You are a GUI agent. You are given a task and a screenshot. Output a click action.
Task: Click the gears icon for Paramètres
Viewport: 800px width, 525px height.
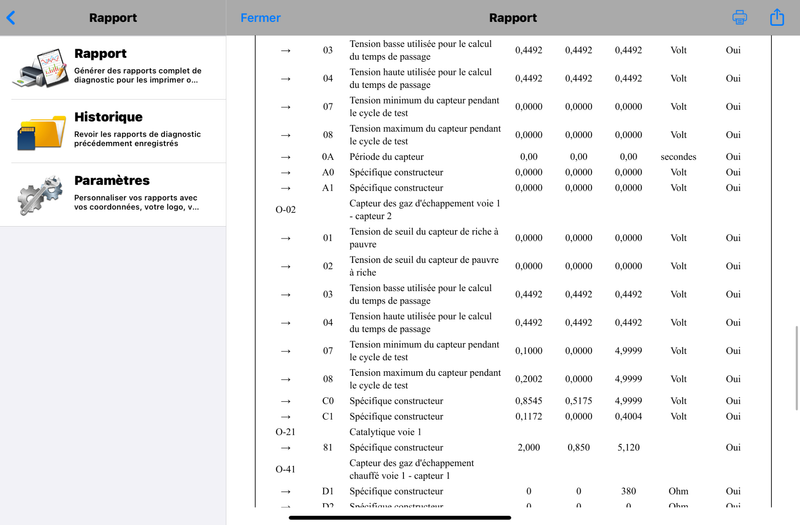point(40,195)
